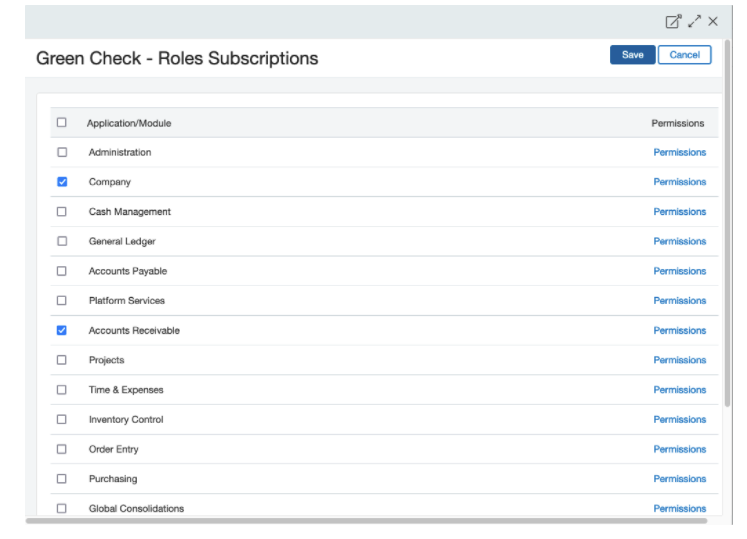Screen dimensions: 747x539
Task: Click the Purchasing module name
Action: (113, 479)
